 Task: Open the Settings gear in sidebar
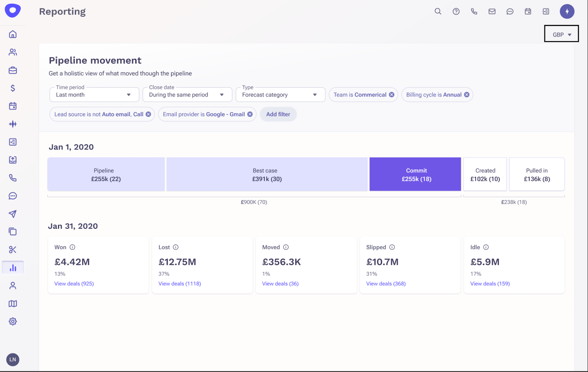coord(13,321)
